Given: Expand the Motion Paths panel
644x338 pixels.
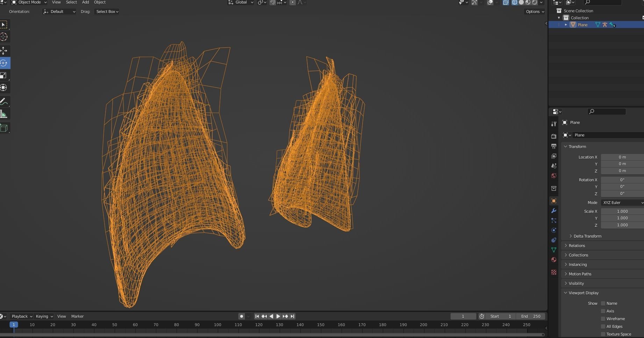Looking at the screenshot, I should 580,274.
